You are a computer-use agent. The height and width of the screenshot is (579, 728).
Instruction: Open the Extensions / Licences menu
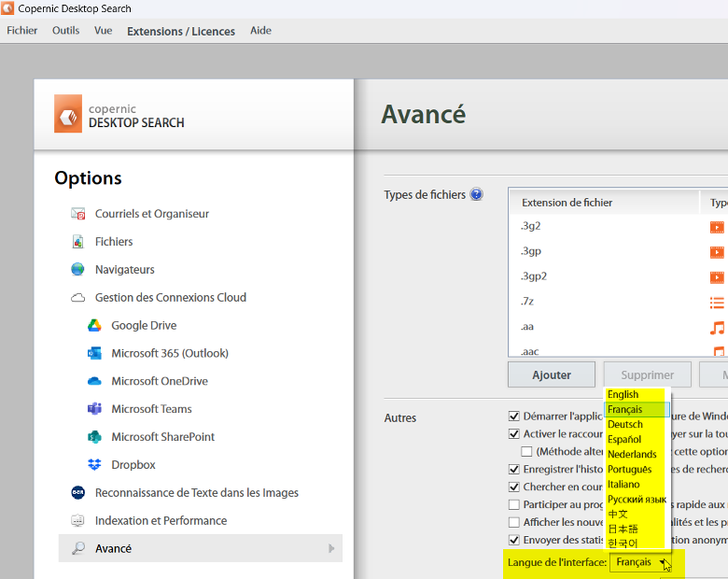click(x=181, y=31)
